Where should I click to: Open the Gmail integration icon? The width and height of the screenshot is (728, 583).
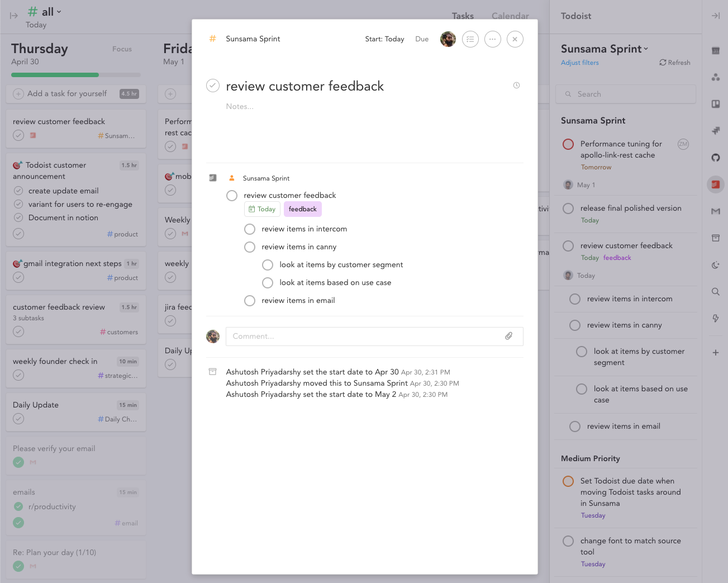pyautogui.click(x=715, y=211)
